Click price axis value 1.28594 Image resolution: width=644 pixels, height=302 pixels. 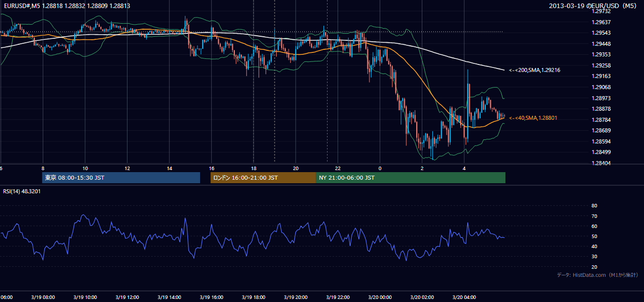click(x=601, y=141)
